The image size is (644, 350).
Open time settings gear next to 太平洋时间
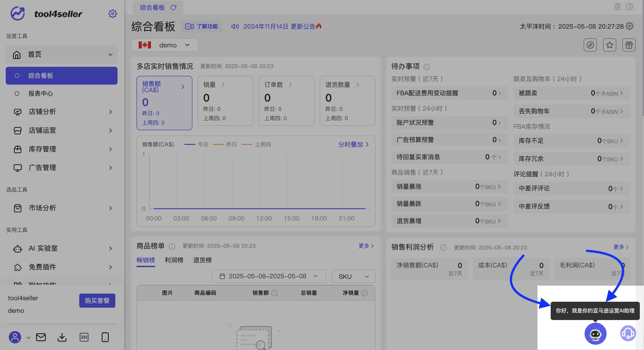pos(629,26)
